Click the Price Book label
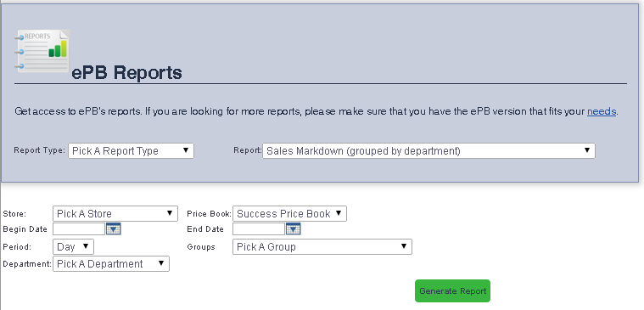Viewport: 644px width, 310px height. point(209,214)
